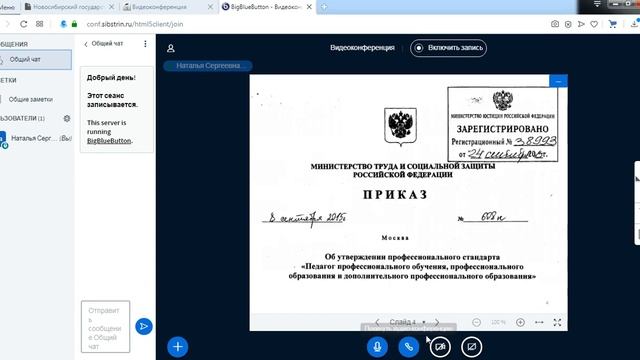View site security lock info
This screenshot has width=640, height=360.
(x=74, y=24)
